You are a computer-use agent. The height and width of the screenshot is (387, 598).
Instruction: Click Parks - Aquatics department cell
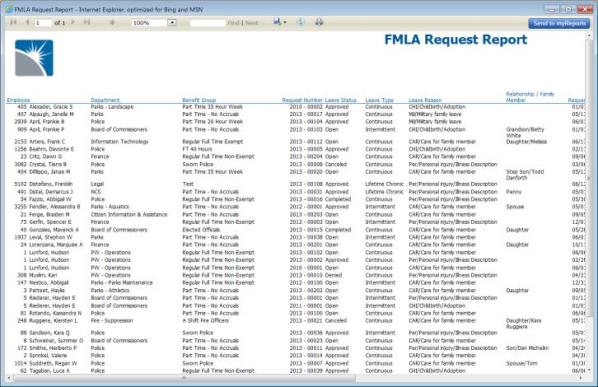(x=110, y=207)
